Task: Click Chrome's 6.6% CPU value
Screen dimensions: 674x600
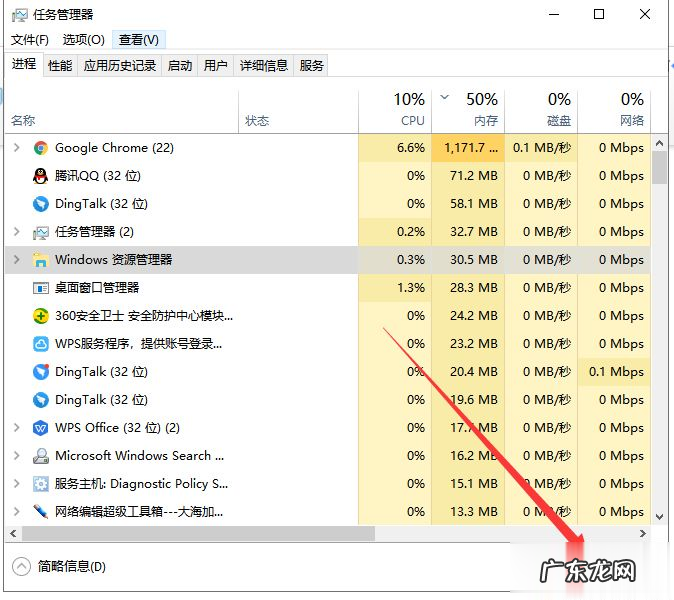Action: [411, 148]
